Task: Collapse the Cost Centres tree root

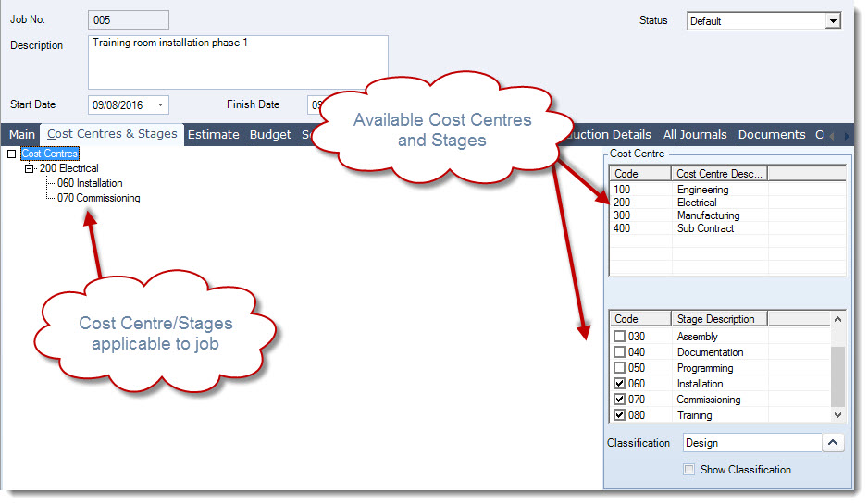Action: (12, 154)
